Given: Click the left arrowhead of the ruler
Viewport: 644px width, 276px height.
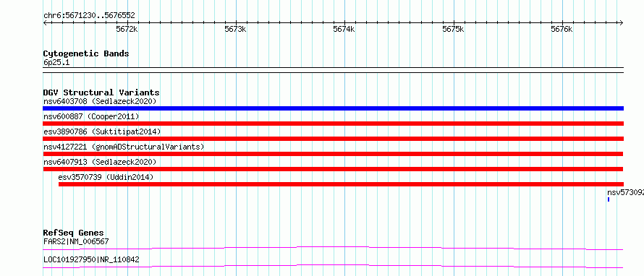Looking at the screenshot, I should coord(45,22).
